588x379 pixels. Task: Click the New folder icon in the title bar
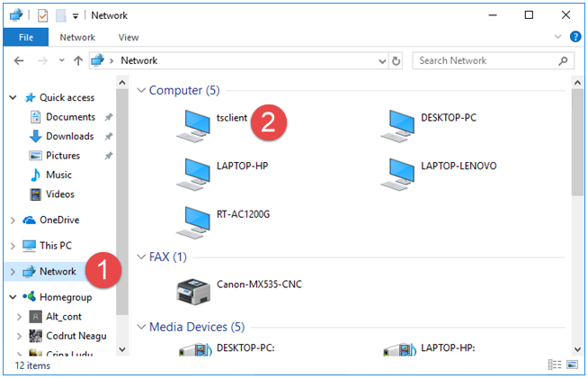[x=60, y=15]
